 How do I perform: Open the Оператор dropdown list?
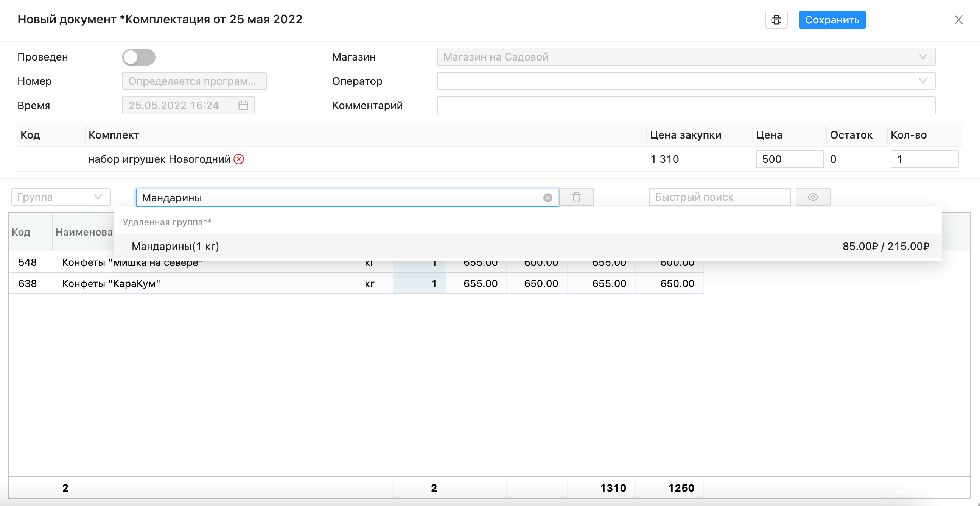922,81
